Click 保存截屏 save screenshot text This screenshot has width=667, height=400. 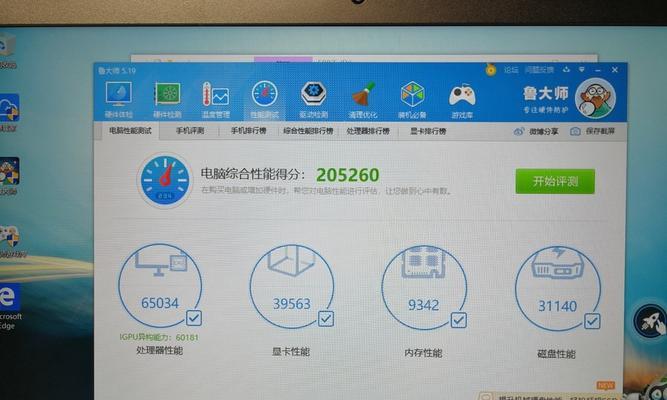click(x=600, y=131)
